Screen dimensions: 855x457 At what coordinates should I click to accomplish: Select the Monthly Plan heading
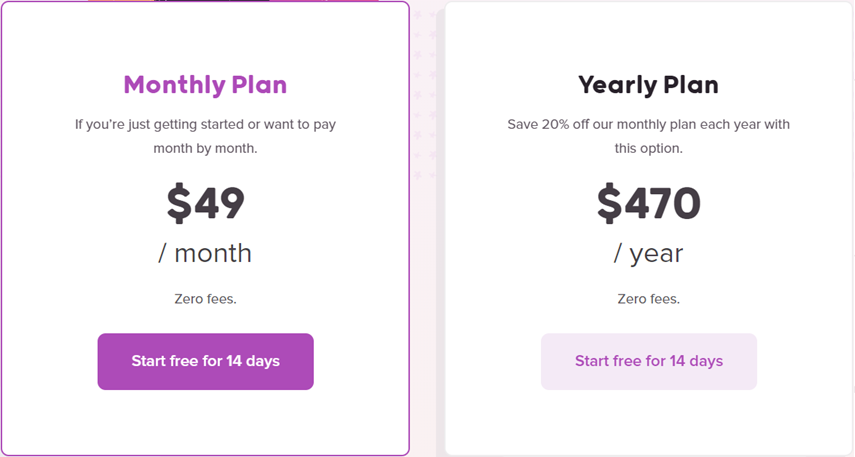pyautogui.click(x=205, y=85)
